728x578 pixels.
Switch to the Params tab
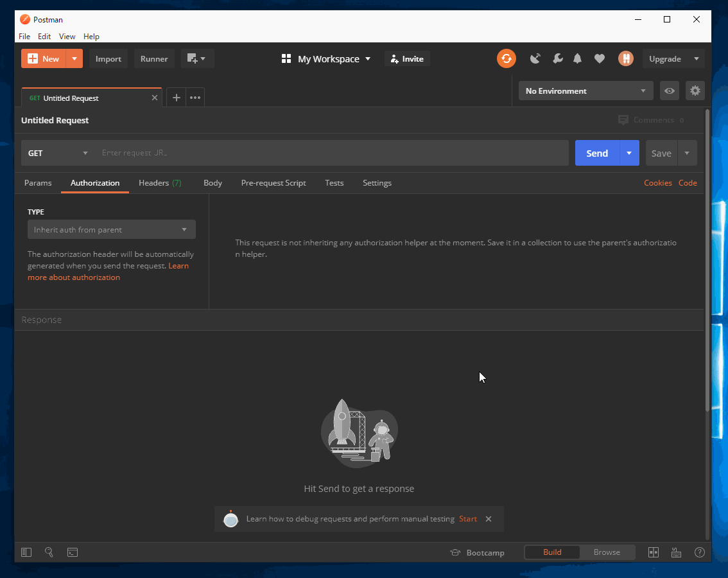tap(38, 183)
